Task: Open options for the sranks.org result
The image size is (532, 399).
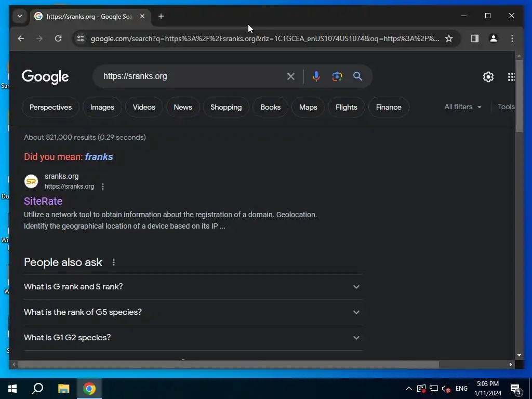Action: (x=103, y=187)
